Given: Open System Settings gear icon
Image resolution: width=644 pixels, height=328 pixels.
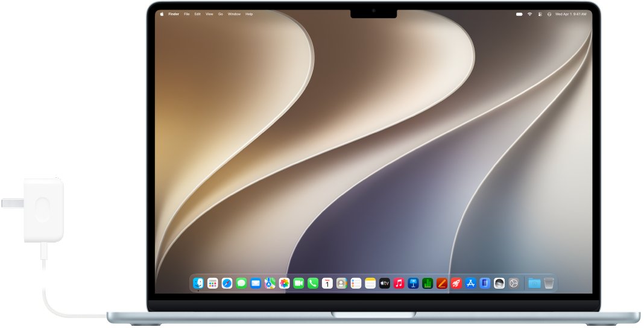Looking at the screenshot, I should pos(513,283).
